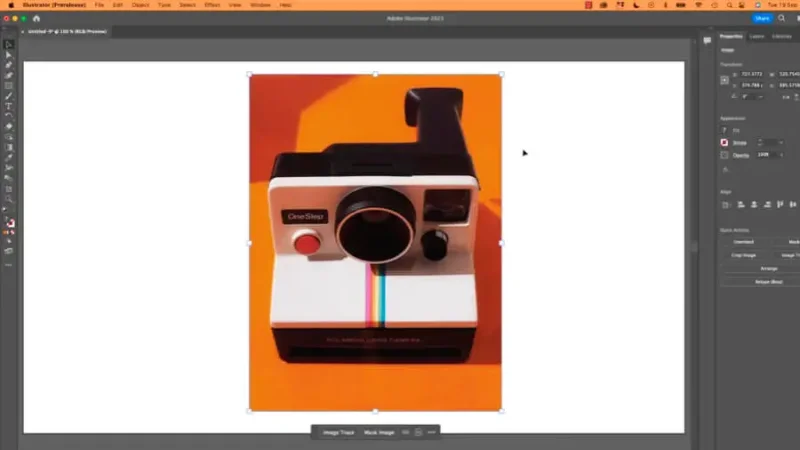Viewport: 800px width, 450px height.
Task: Select the Curvature tool below Pen
Action: pos(9,76)
